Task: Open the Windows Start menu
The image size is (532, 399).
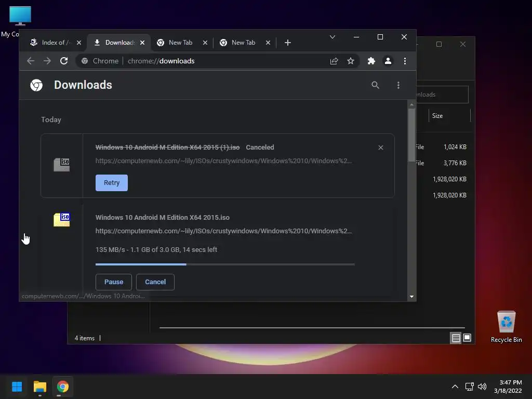Action: click(x=17, y=387)
